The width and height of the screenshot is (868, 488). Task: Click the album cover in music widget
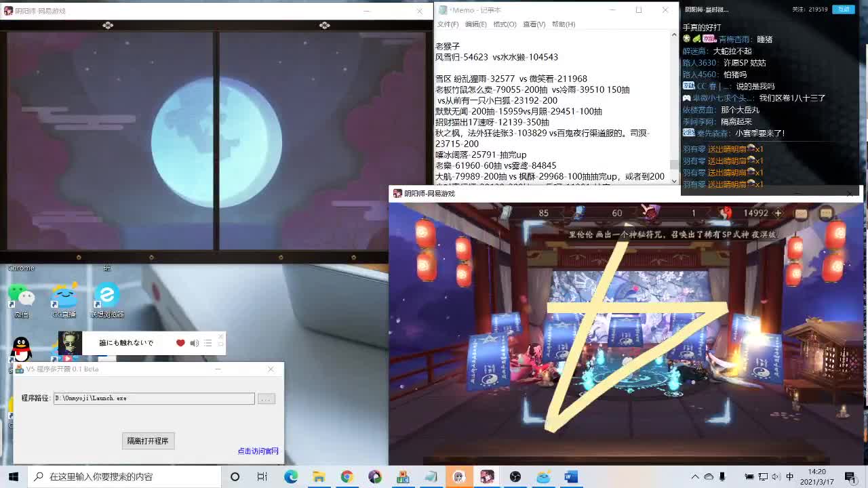(70, 343)
